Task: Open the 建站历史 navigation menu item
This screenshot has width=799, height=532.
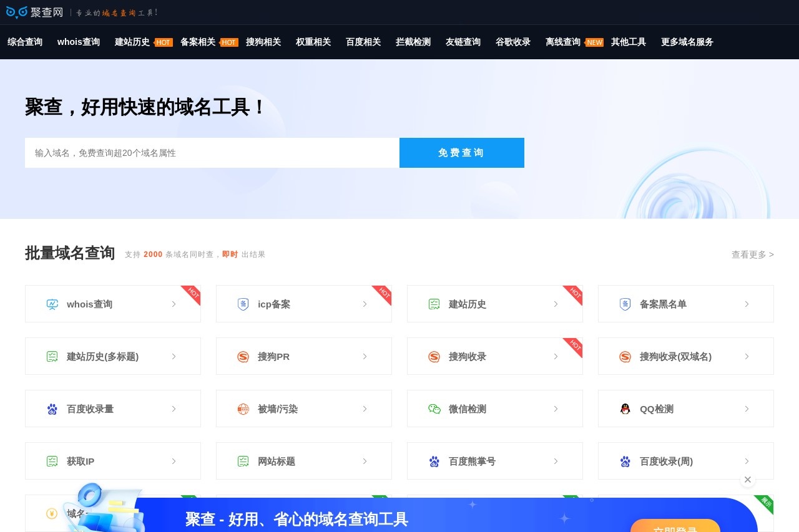Action: (x=132, y=42)
